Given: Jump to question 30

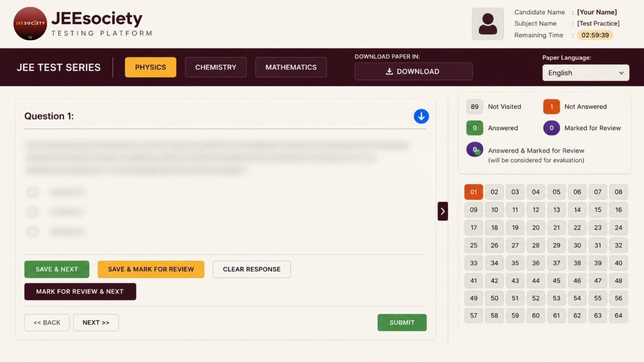Looking at the screenshot, I should point(577,245).
